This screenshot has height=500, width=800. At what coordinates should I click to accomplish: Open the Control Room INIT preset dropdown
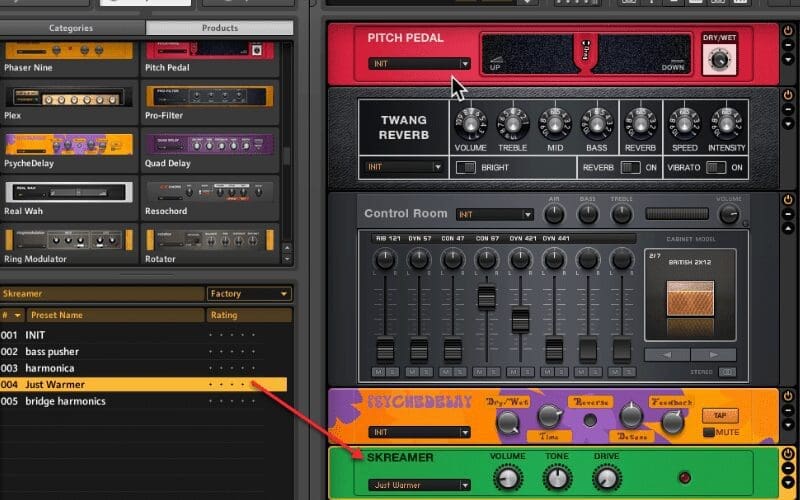point(494,214)
